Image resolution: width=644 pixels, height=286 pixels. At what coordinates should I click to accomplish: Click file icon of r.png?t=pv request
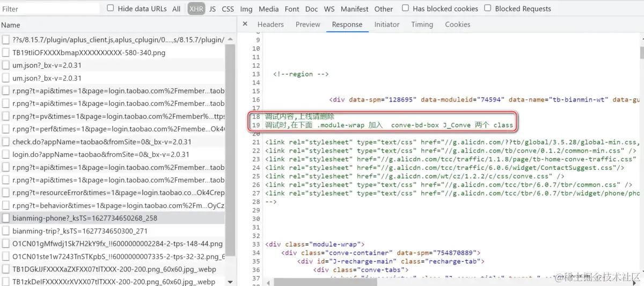6,116
